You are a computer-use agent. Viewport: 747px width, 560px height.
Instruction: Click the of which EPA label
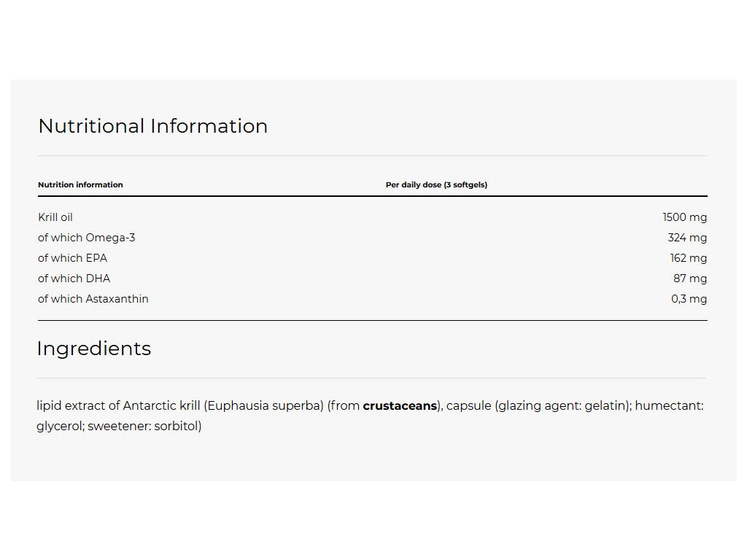72,258
